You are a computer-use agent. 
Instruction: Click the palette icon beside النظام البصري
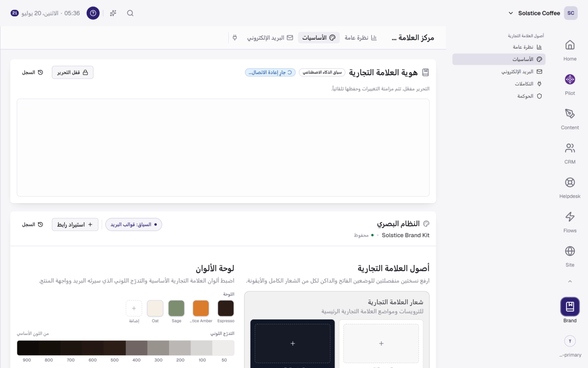click(426, 224)
